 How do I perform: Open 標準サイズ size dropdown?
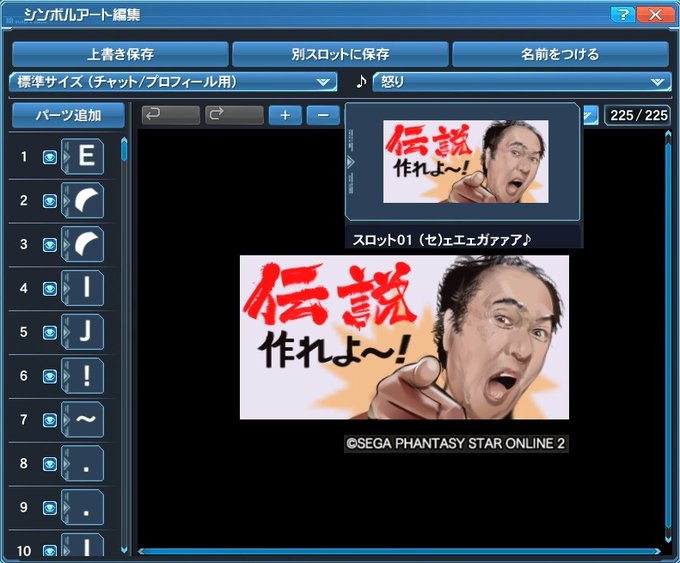click(173, 82)
